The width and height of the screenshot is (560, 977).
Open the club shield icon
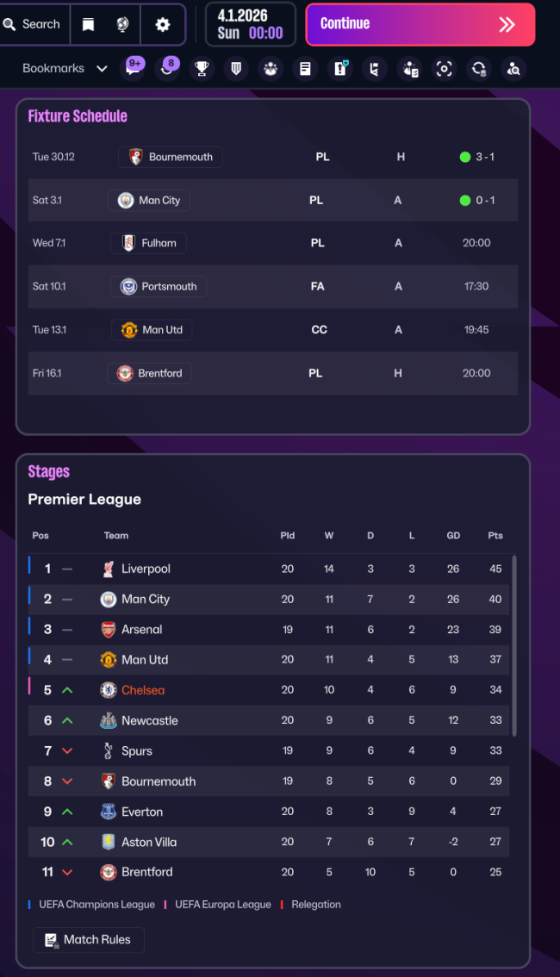click(235, 69)
